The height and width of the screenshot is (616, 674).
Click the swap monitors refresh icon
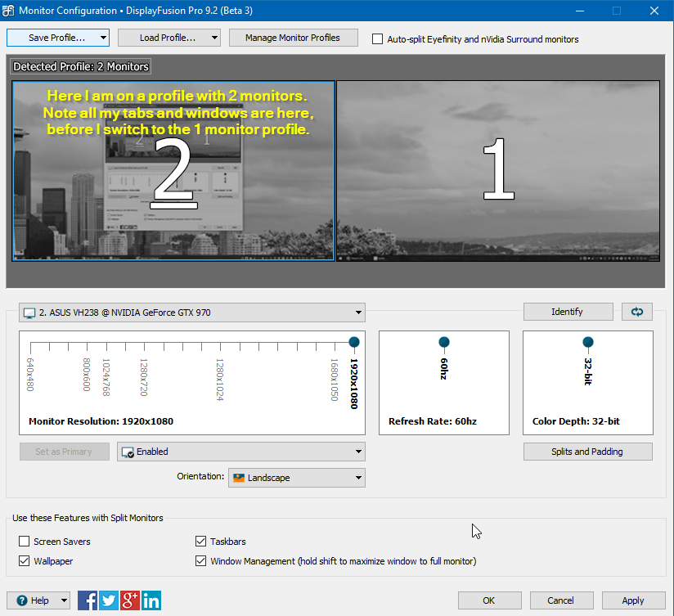pyautogui.click(x=636, y=312)
